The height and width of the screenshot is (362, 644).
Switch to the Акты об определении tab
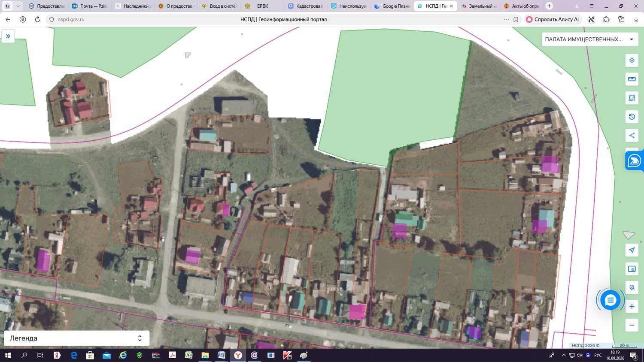[x=522, y=6]
